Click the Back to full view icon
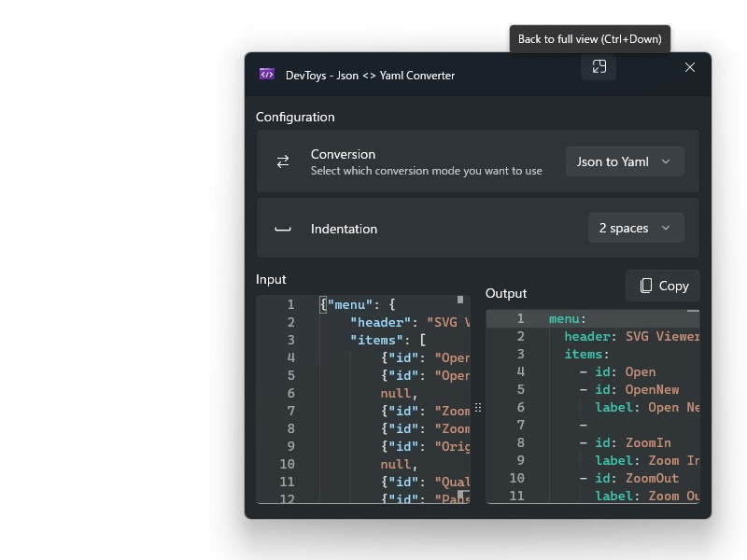The height and width of the screenshot is (560, 747). (x=599, y=66)
